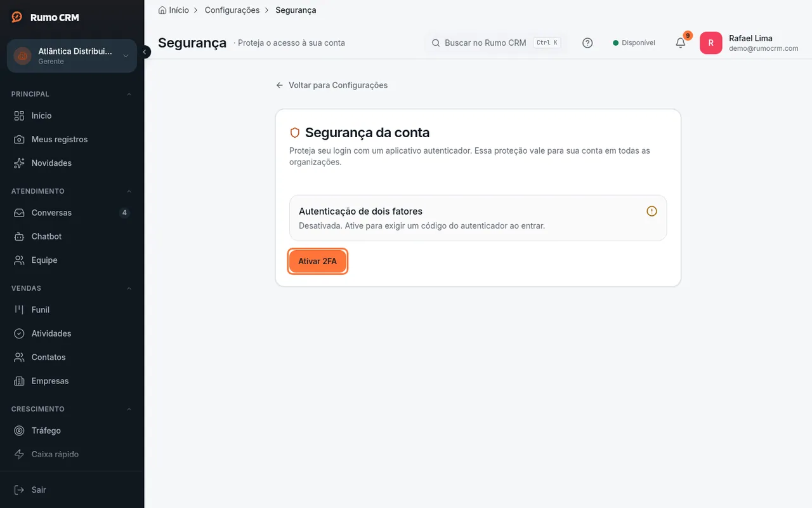Log out with the Sair item
The height and width of the screenshot is (508, 812).
(x=72, y=490)
